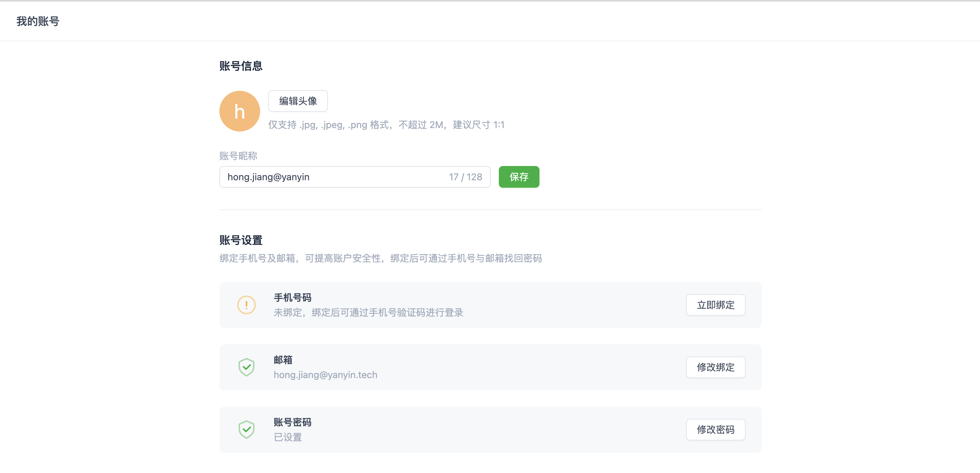Select the avatar upload format hint text
Image resolution: width=980 pixels, height=473 pixels.
click(386, 124)
